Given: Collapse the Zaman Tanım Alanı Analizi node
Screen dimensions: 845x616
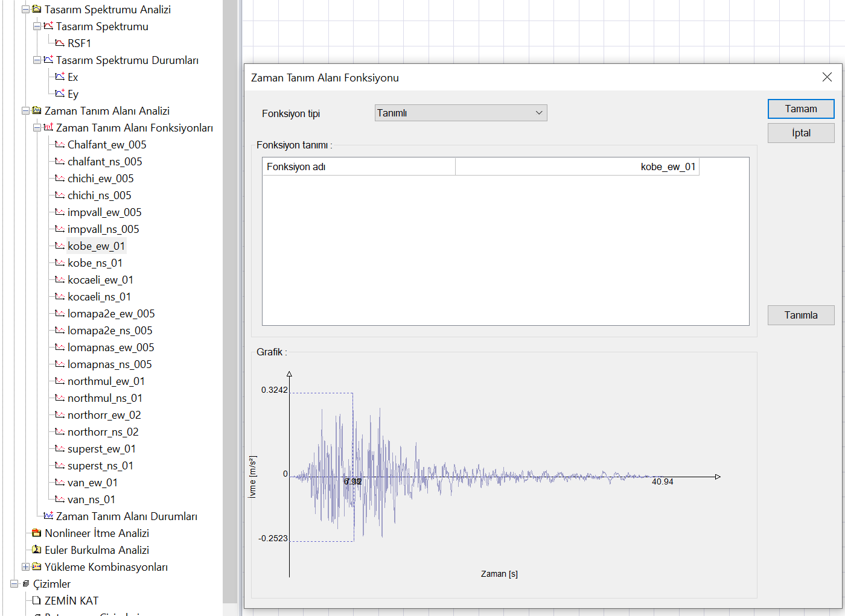Looking at the screenshot, I should pyautogui.click(x=25, y=111).
